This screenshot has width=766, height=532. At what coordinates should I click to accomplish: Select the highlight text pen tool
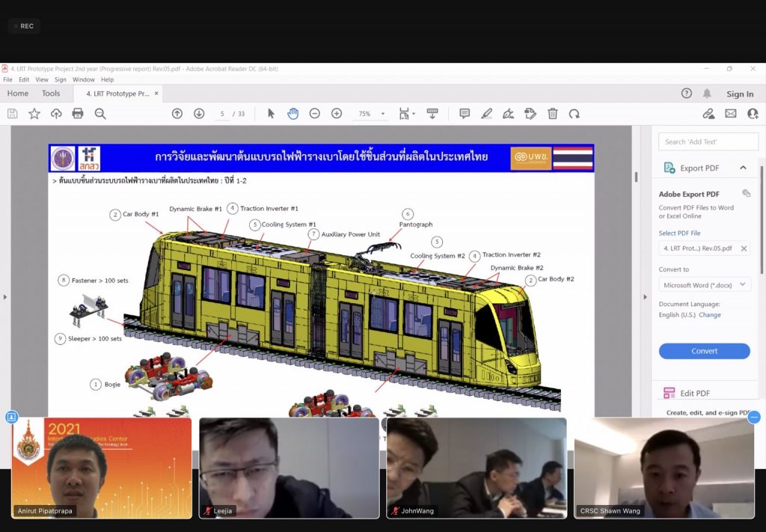point(487,114)
